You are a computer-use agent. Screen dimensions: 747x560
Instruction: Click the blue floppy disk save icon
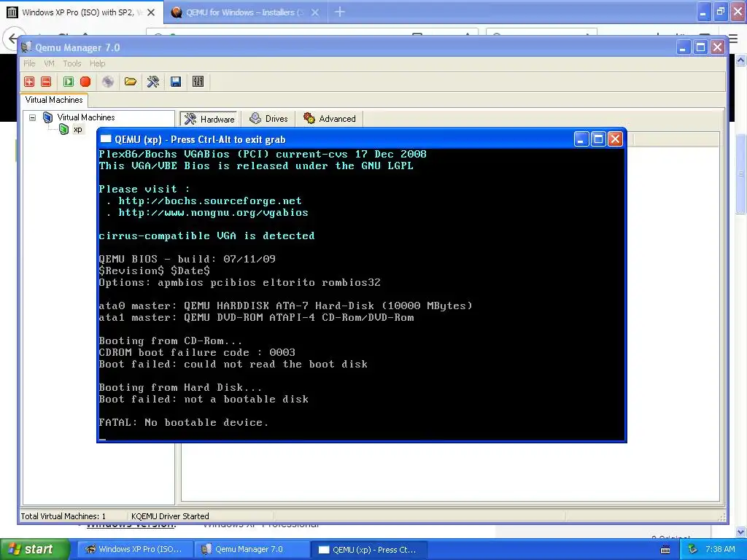click(176, 82)
